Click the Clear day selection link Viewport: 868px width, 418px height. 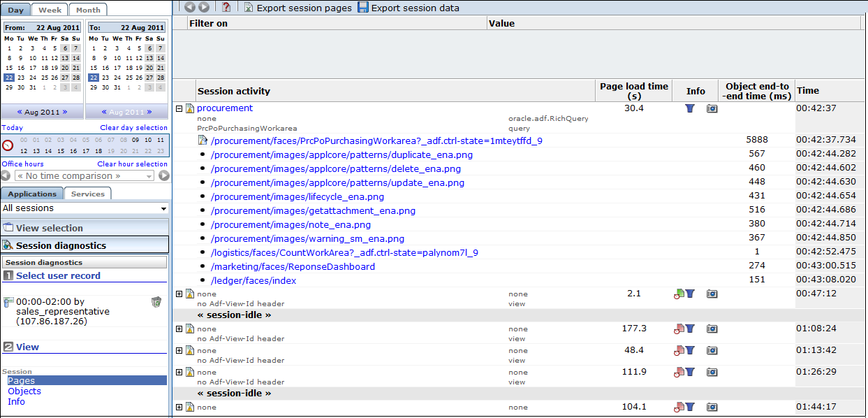click(x=134, y=128)
